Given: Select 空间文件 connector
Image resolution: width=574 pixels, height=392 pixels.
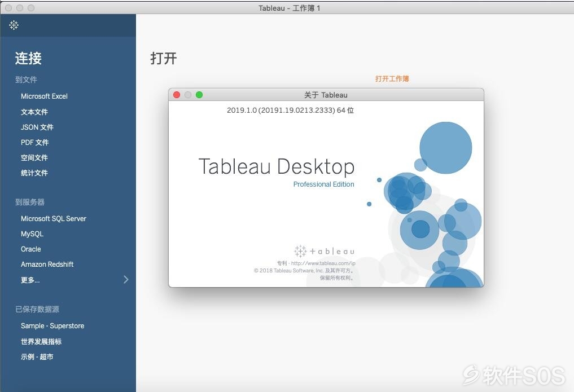Looking at the screenshot, I should click(34, 157).
